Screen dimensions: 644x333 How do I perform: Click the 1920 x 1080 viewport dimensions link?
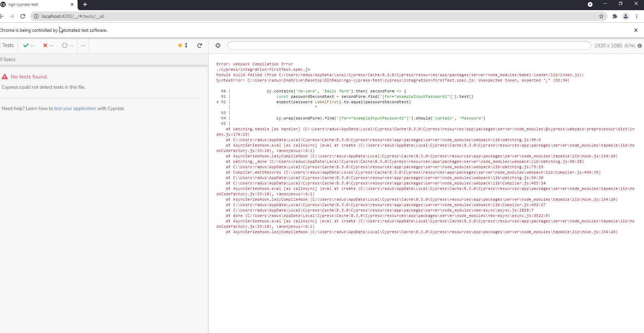tap(609, 45)
